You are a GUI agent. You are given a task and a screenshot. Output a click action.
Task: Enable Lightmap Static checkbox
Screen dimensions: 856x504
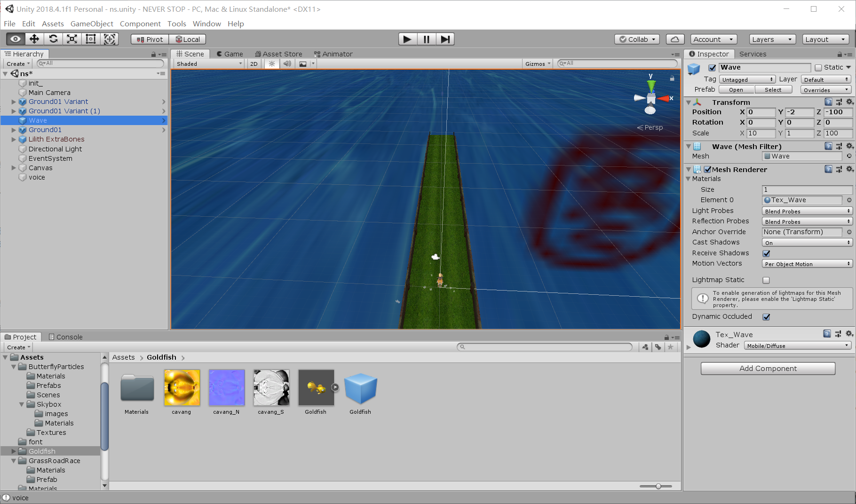tap(766, 280)
